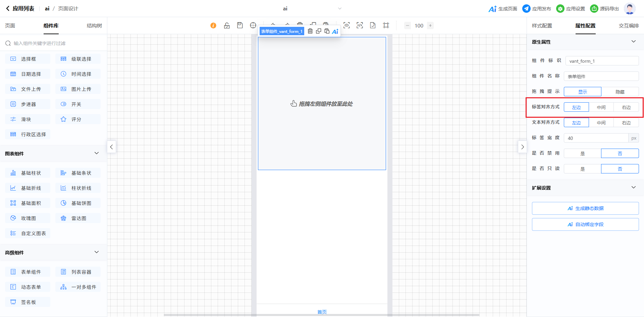Open the source code view icon

click(360, 25)
